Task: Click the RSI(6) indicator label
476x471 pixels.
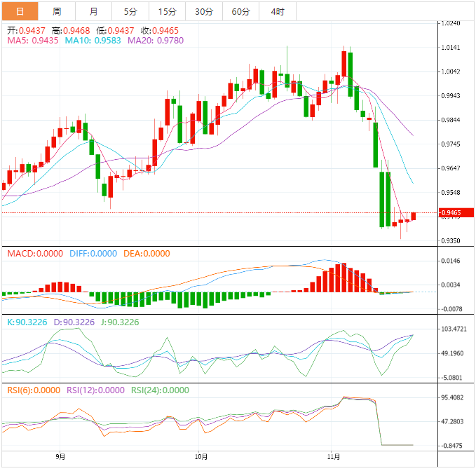Action: coord(34,390)
